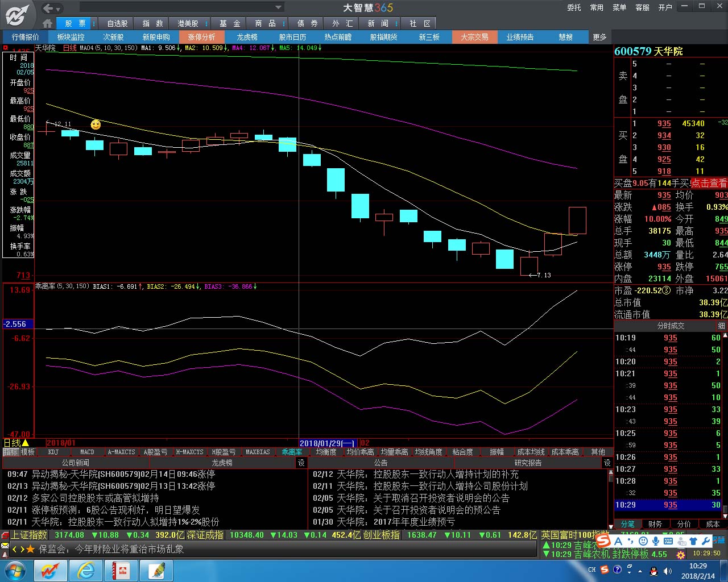Click the QQ penguin tray icon

(x=653, y=570)
